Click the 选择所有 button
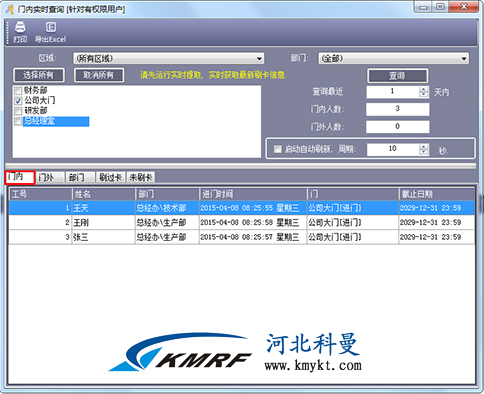 point(39,75)
